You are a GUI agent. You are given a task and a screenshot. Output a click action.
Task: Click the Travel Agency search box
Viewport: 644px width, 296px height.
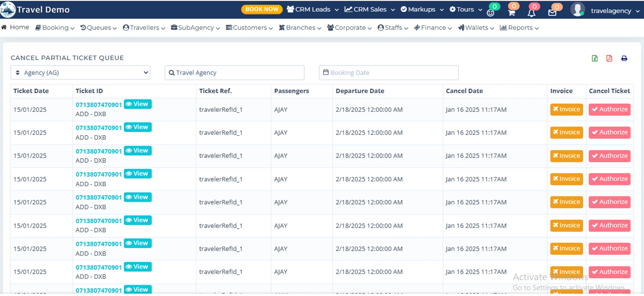pos(235,72)
